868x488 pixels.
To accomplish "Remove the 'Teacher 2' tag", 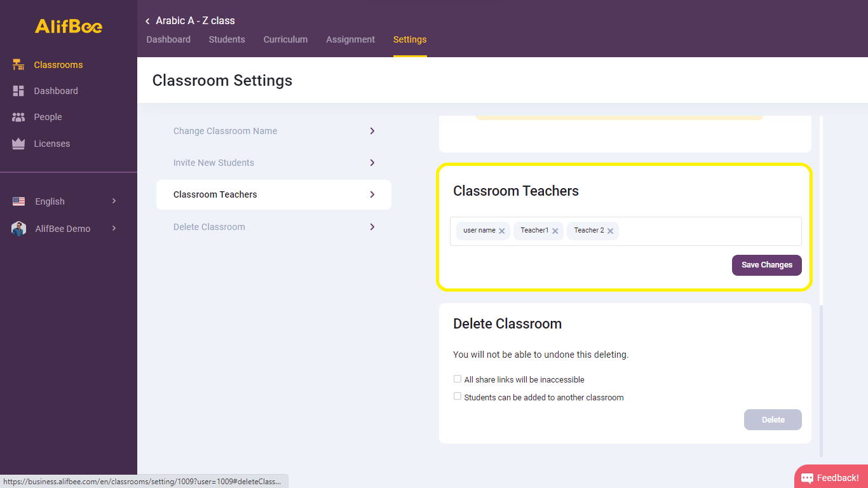I will 610,231.
